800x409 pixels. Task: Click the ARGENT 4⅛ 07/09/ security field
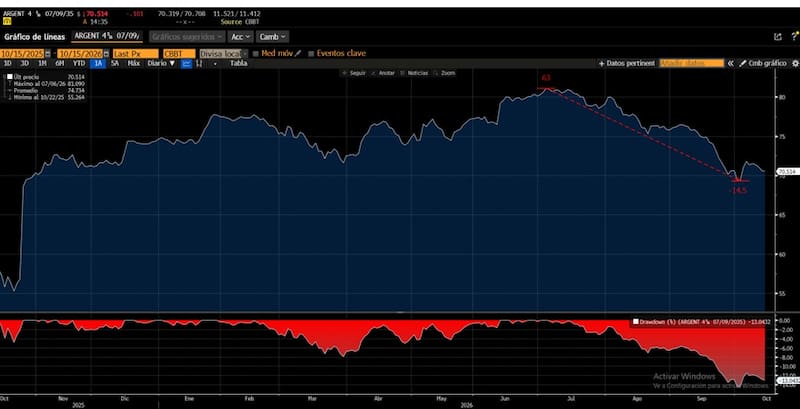pos(107,36)
